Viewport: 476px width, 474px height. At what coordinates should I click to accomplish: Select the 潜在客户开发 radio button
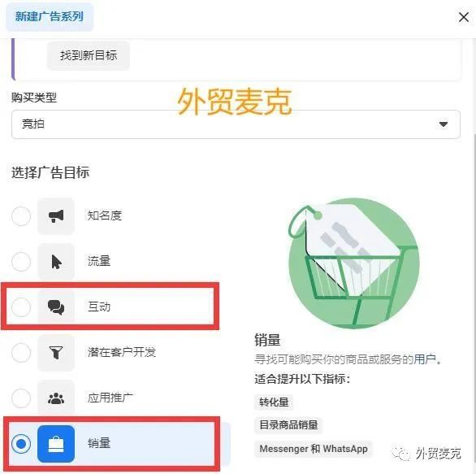(x=21, y=353)
